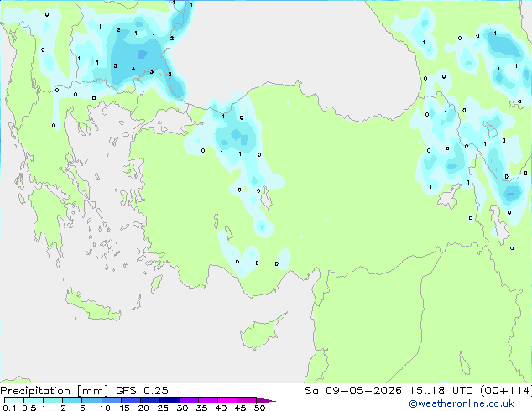Click the island of Crete on map

pyautogui.click(x=93, y=306)
